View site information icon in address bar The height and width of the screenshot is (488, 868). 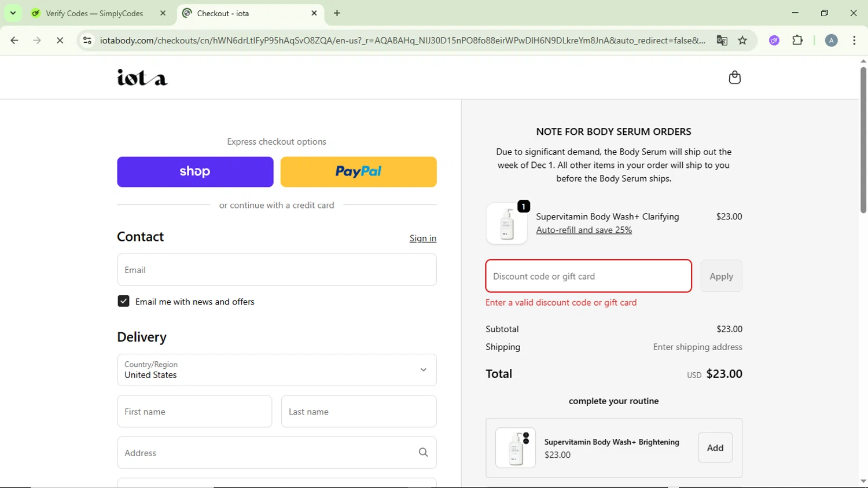(x=87, y=41)
